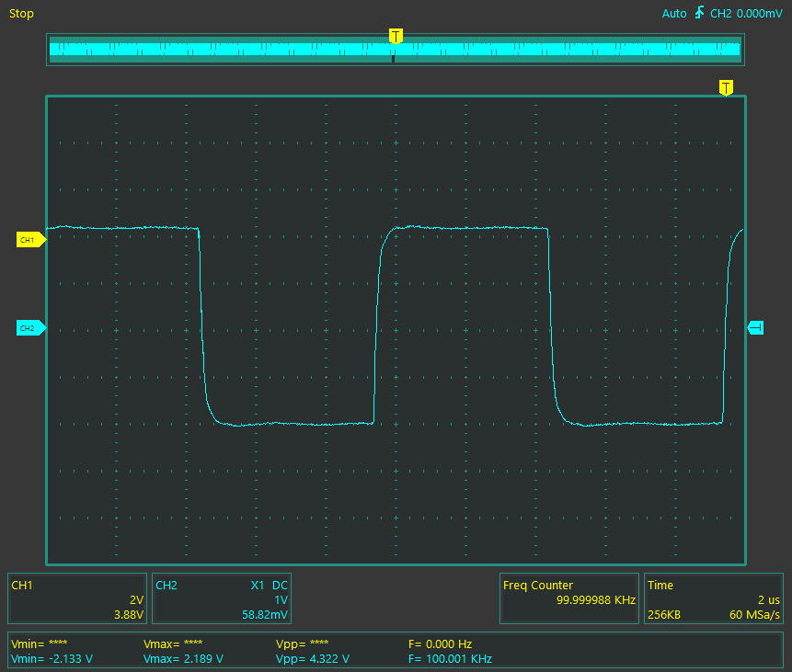Click the 2 us timebase value
The width and height of the screenshot is (792, 672).
point(769,599)
